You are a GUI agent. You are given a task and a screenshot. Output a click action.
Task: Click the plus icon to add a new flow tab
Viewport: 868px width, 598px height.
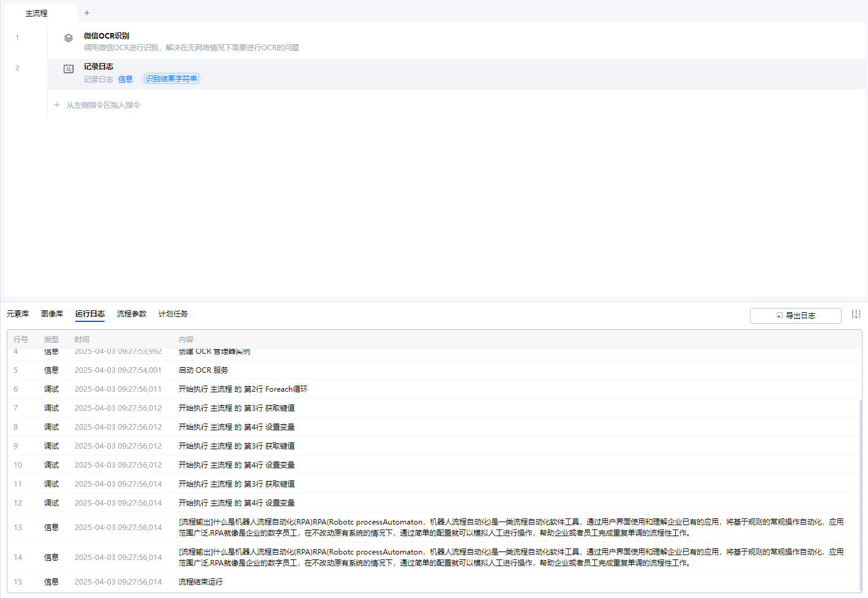87,13
